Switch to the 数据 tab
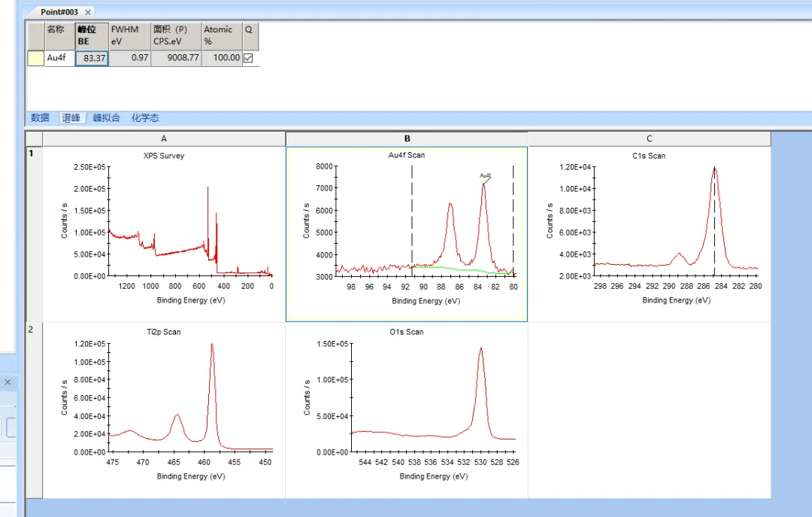 point(40,118)
